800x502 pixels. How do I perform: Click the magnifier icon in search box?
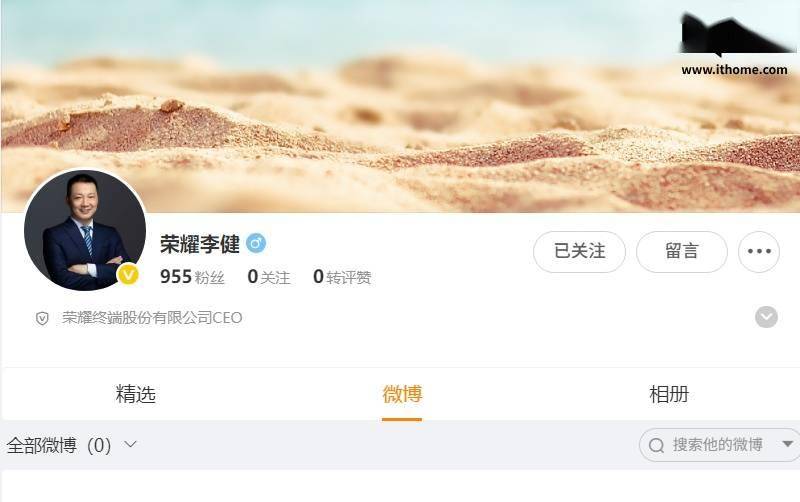click(656, 445)
